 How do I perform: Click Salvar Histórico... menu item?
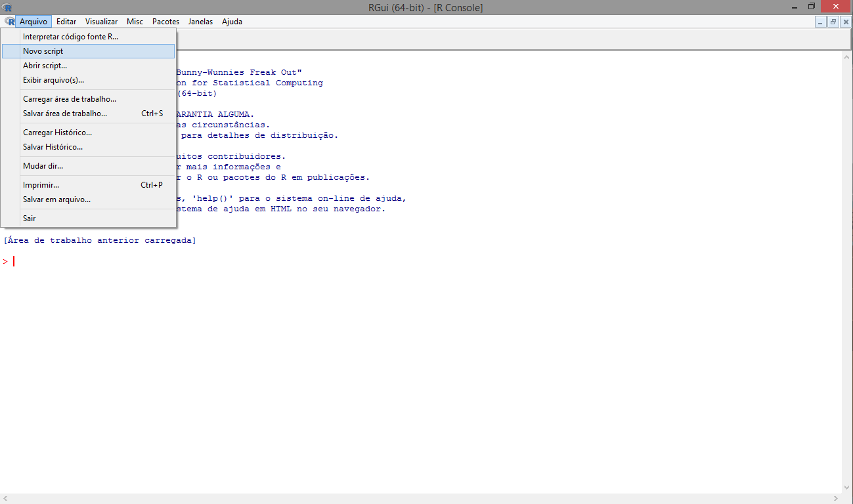click(53, 147)
